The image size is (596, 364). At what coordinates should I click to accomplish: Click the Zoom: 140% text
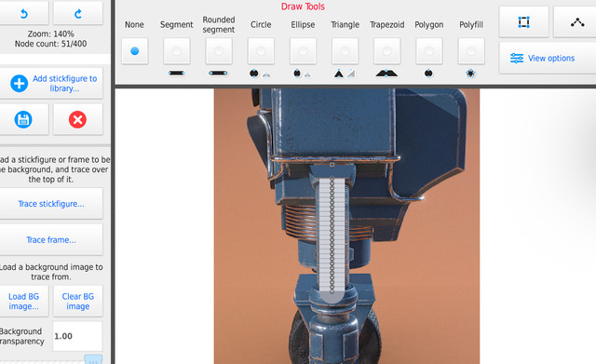coord(50,34)
